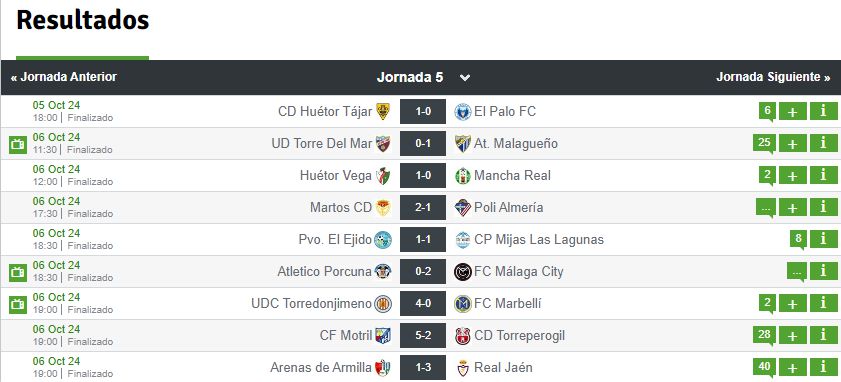The width and height of the screenshot is (841, 382).
Task: Expand plus button on Arenas de Armilla row
Action: pyautogui.click(x=793, y=368)
